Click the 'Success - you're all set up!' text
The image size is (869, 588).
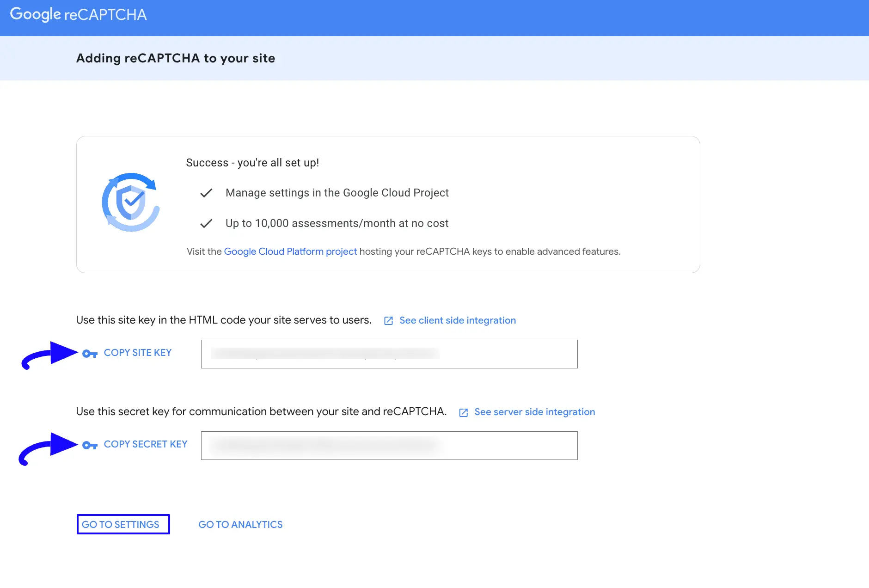(252, 163)
